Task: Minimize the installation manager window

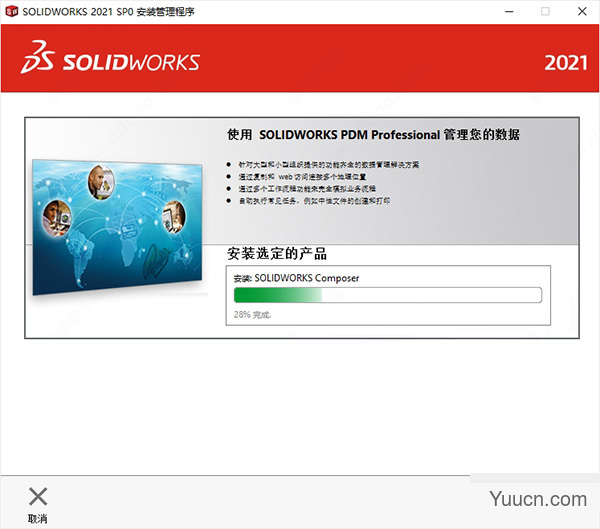Action: tap(509, 11)
